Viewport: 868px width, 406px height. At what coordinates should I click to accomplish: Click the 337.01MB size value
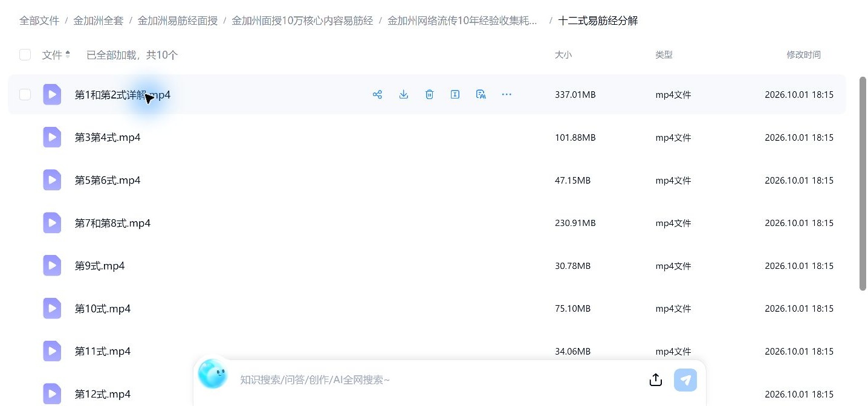[575, 95]
